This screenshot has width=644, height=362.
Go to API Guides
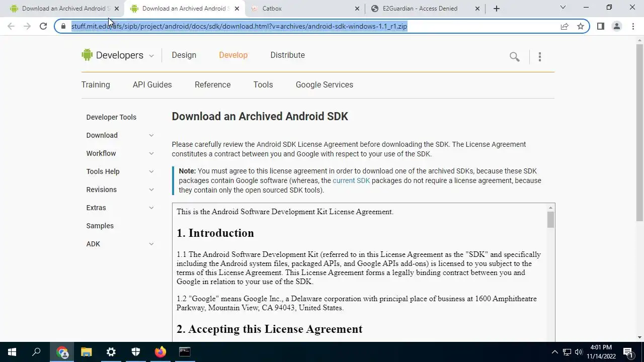(x=152, y=85)
